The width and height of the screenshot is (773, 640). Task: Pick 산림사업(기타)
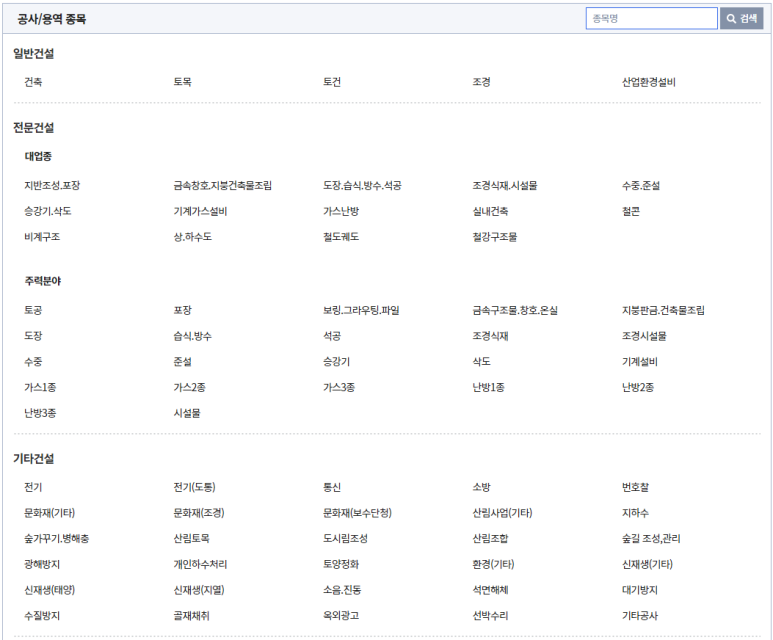(502, 513)
